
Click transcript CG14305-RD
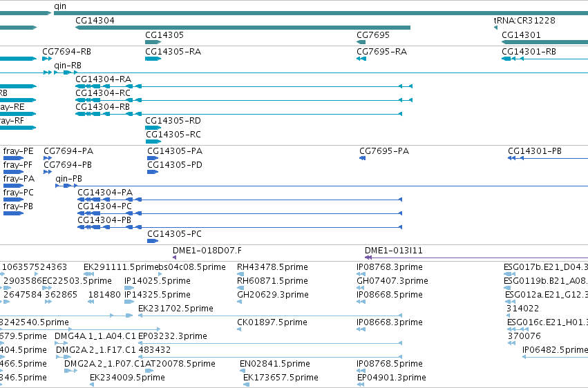tap(153, 128)
